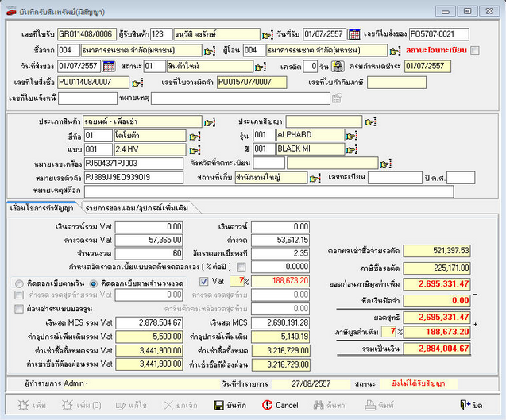
Task: Click the ค้นหา search button
Action: click(x=329, y=405)
